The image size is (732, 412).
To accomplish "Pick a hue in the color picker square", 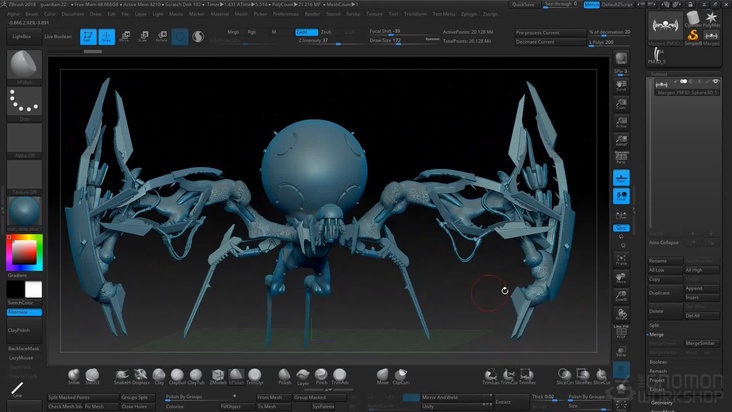I will (24, 252).
